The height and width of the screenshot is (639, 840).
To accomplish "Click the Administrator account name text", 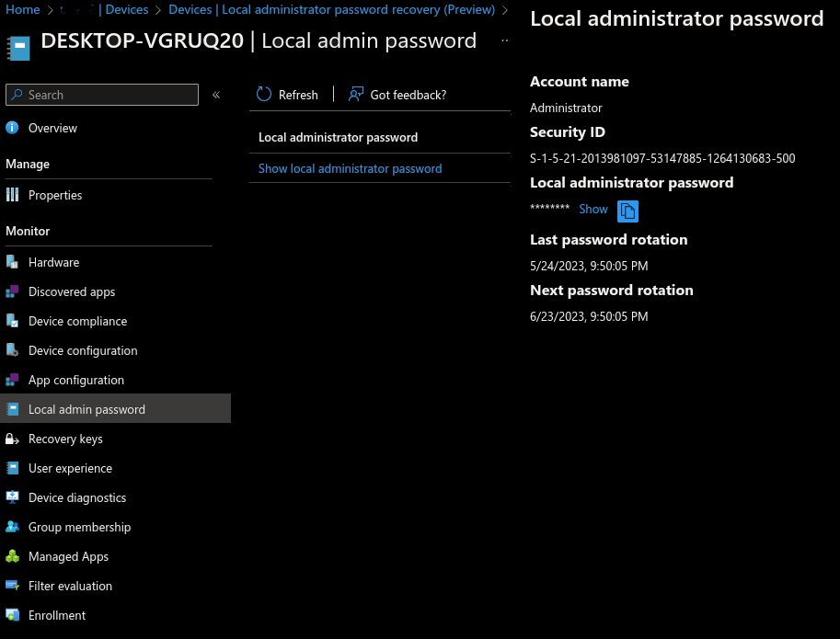I will pos(566,108).
